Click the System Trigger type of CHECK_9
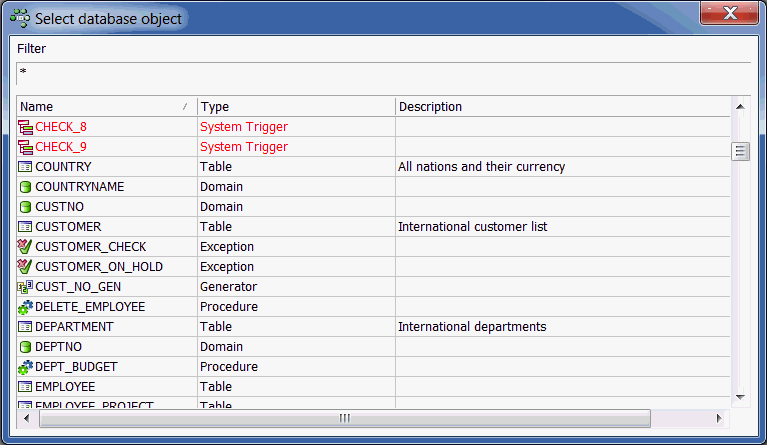 [x=244, y=147]
